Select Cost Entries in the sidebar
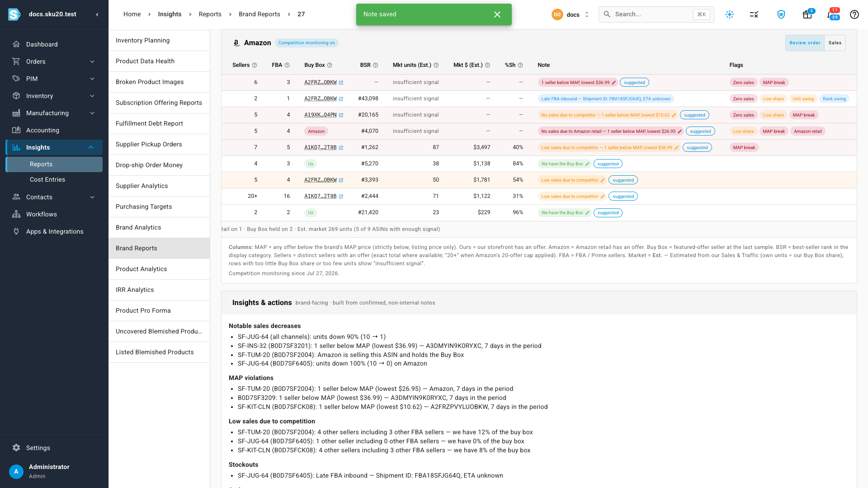 (47, 179)
